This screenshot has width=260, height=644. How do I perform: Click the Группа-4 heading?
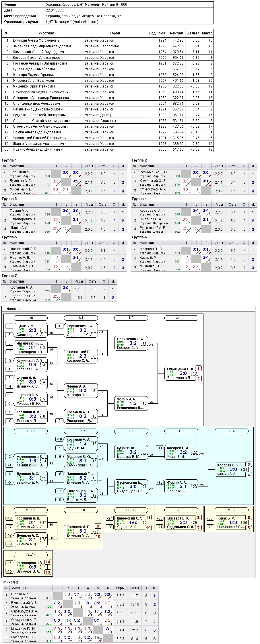click(139, 199)
